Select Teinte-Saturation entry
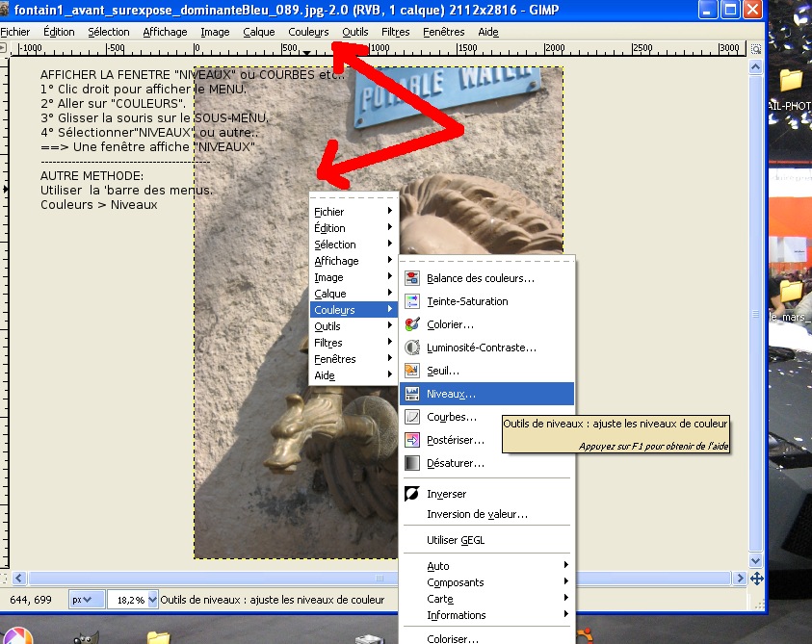 486,301
